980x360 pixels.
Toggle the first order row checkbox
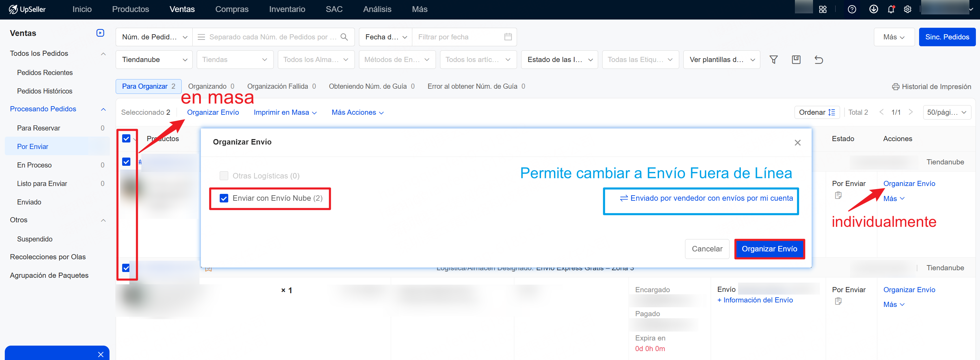coord(126,162)
